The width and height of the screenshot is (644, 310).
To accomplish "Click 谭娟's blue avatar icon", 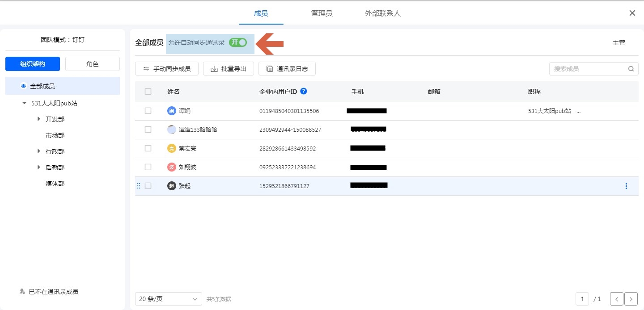I will 172,111.
